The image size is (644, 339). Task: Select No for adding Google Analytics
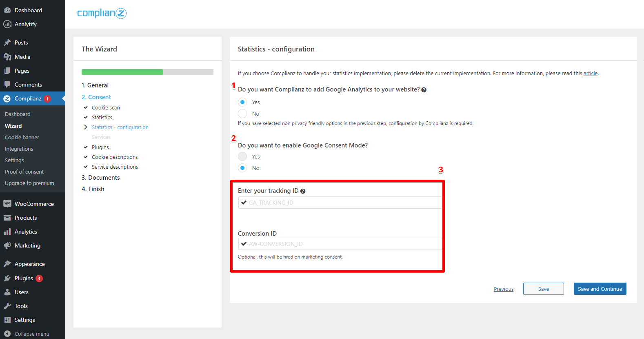(x=242, y=114)
